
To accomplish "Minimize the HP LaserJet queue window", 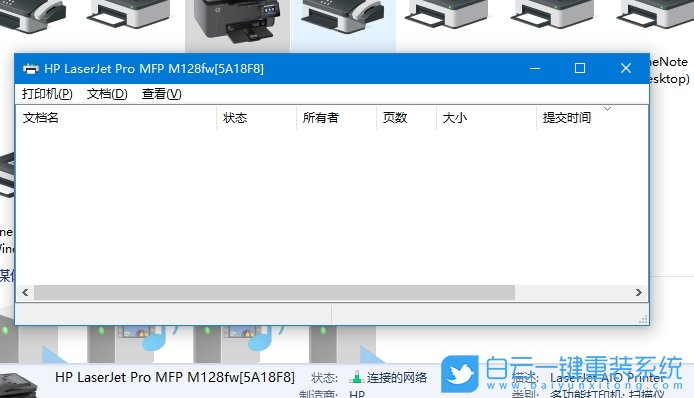I will coord(535,68).
